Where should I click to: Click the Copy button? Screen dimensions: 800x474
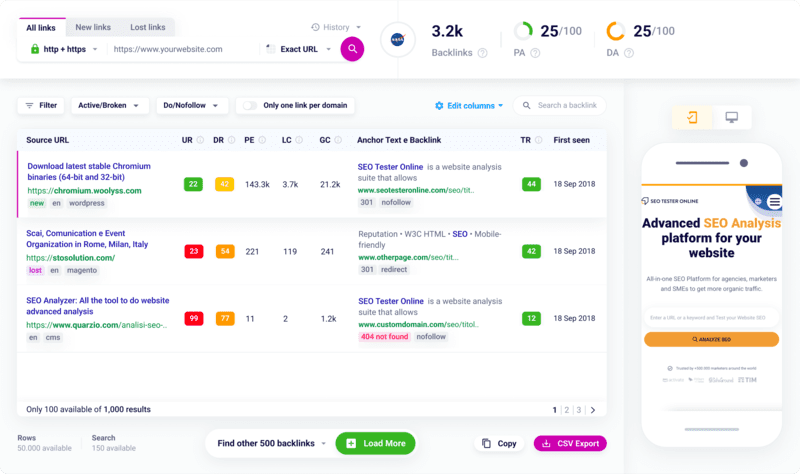499,443
